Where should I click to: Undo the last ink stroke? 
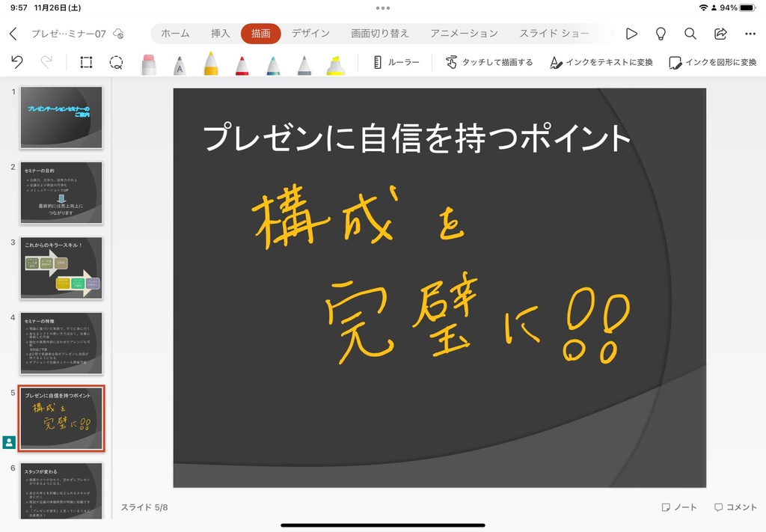(x=17, y=62)
